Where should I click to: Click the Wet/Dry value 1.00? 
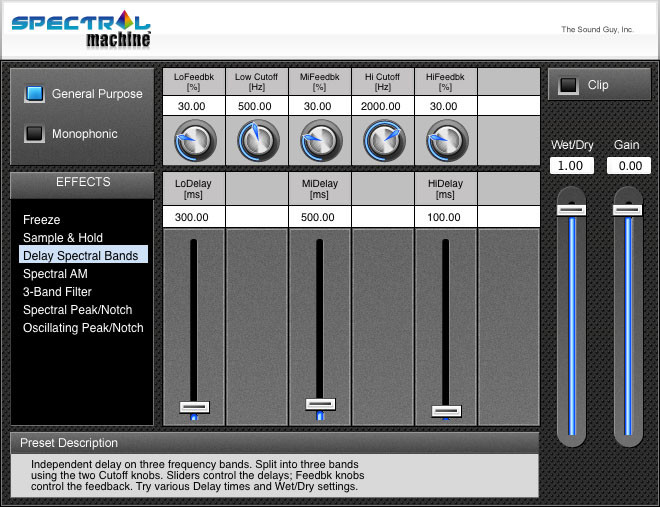(x=572, y=166)
